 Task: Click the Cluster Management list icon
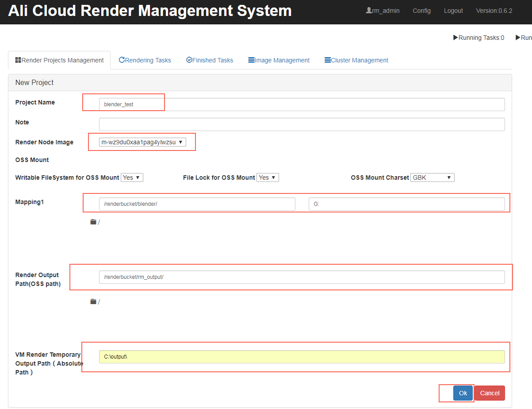[x=328, y=60]
